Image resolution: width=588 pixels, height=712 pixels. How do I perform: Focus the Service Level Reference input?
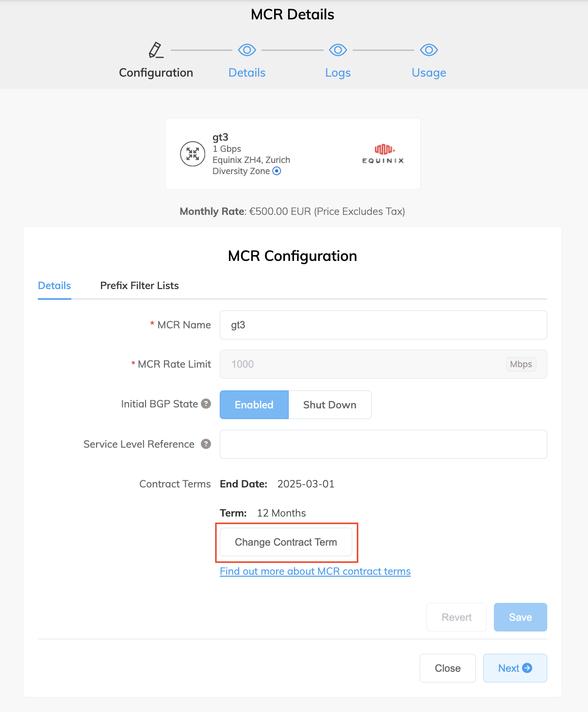[x=383, y=444]
